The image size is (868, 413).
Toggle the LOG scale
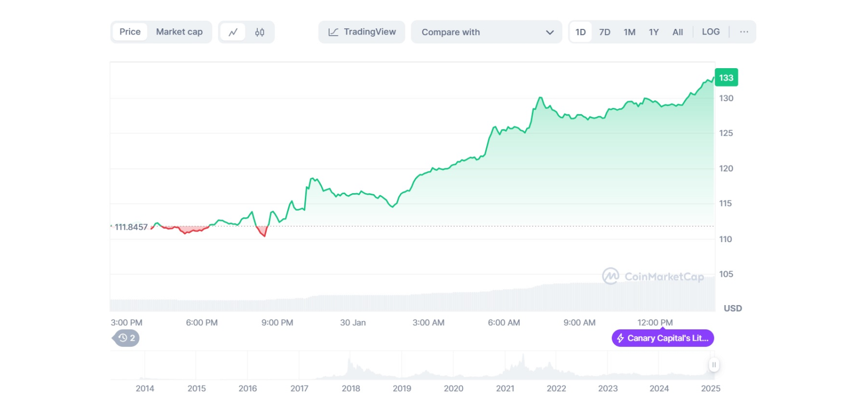[x=711, y=32]
